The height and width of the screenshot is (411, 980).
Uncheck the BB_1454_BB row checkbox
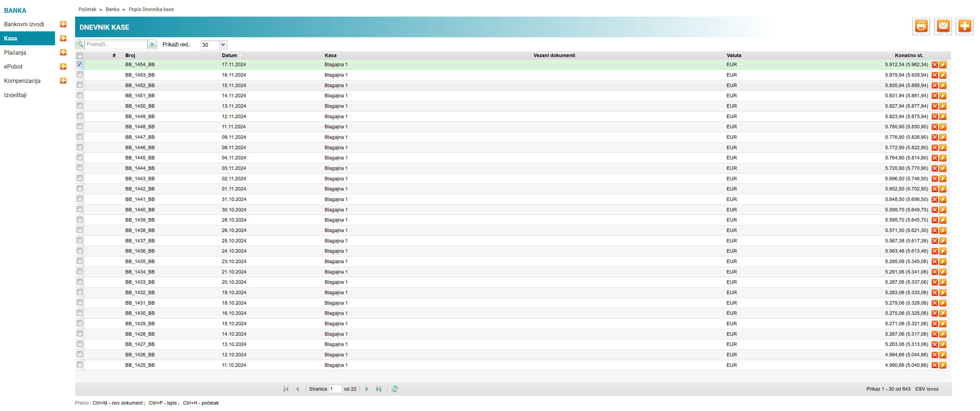click(x=79, y=64)
